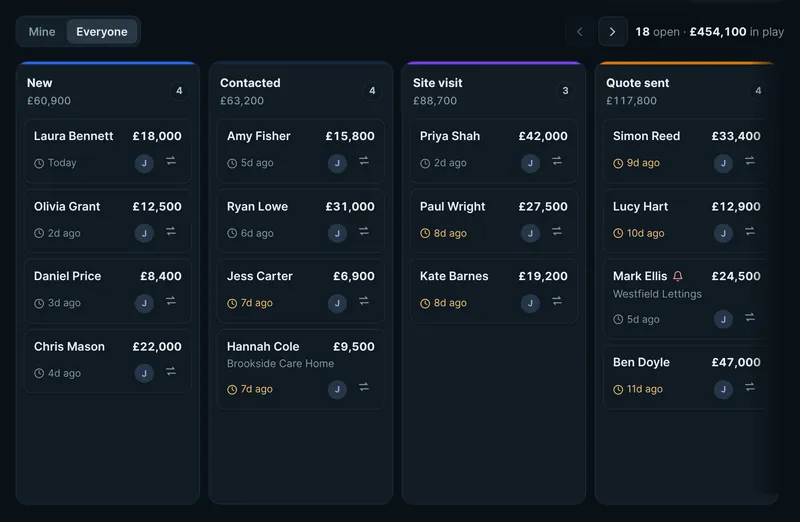The width and height of the screenshot is (800, 522).
Task: Click the Kate Barnes name text
Action: coord(454,276)
